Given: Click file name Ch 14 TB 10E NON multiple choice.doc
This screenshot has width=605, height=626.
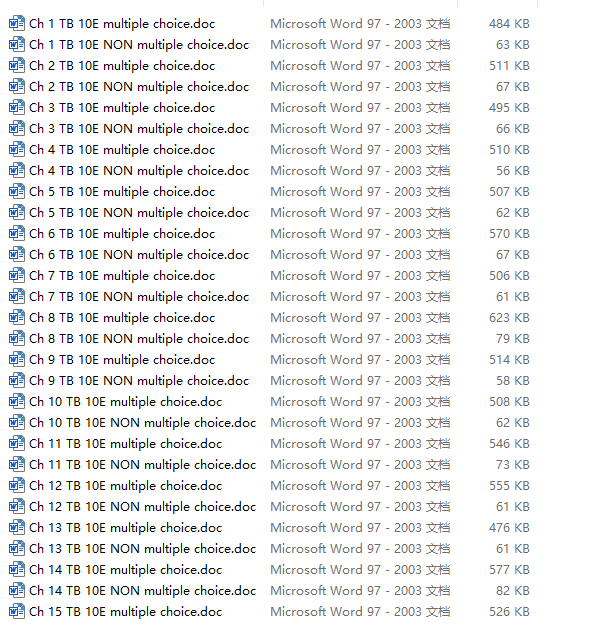Looking at the screenshot, I should tap(143, 591).
